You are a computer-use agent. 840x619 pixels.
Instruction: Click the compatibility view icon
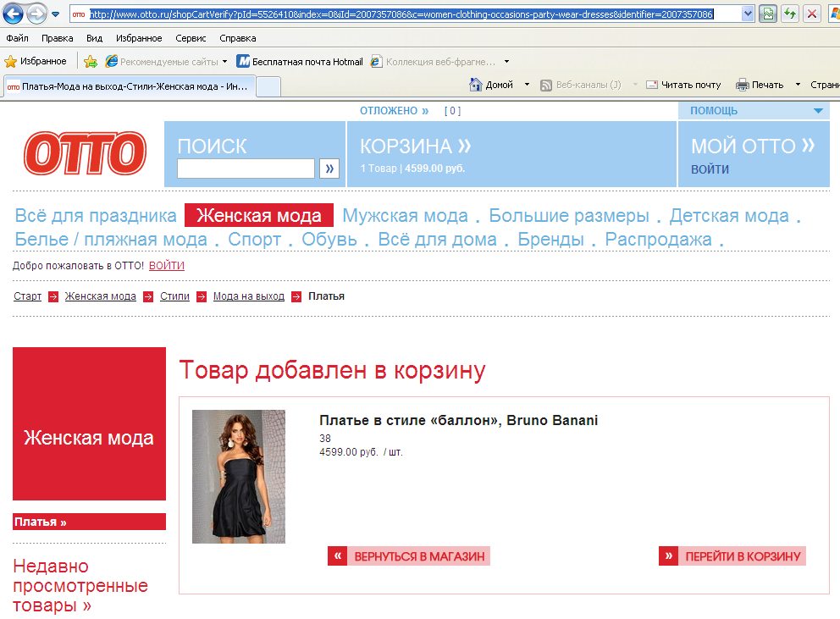click(768, 14)
